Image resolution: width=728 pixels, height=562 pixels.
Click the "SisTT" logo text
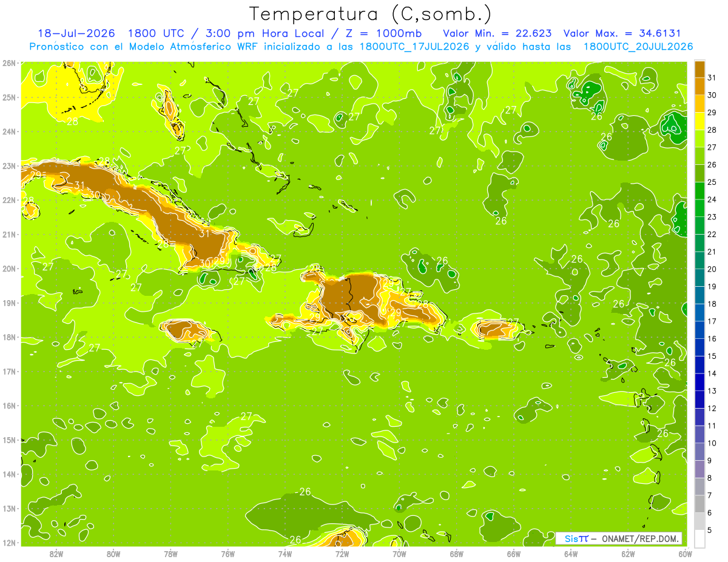tap(577, 538)
